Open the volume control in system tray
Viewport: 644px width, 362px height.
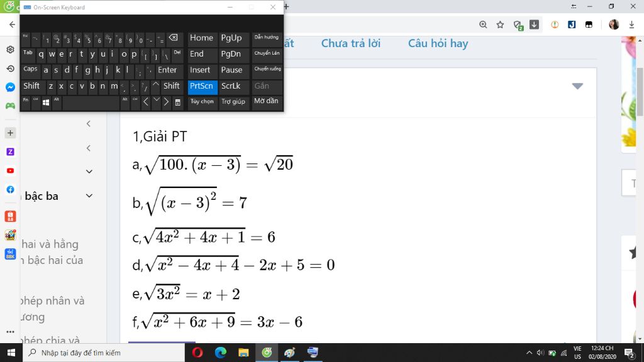(x=540, y=353)
